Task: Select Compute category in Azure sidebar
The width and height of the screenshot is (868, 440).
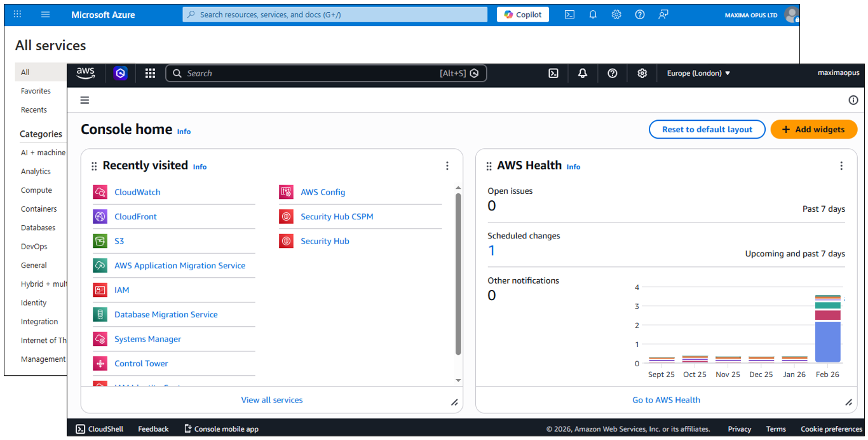Action: coord(36,190)
